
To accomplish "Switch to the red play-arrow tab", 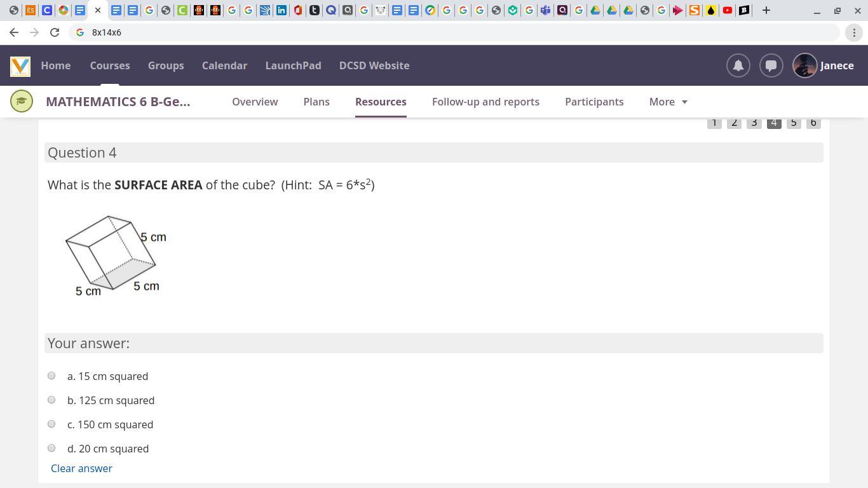I will pos(678,10).
